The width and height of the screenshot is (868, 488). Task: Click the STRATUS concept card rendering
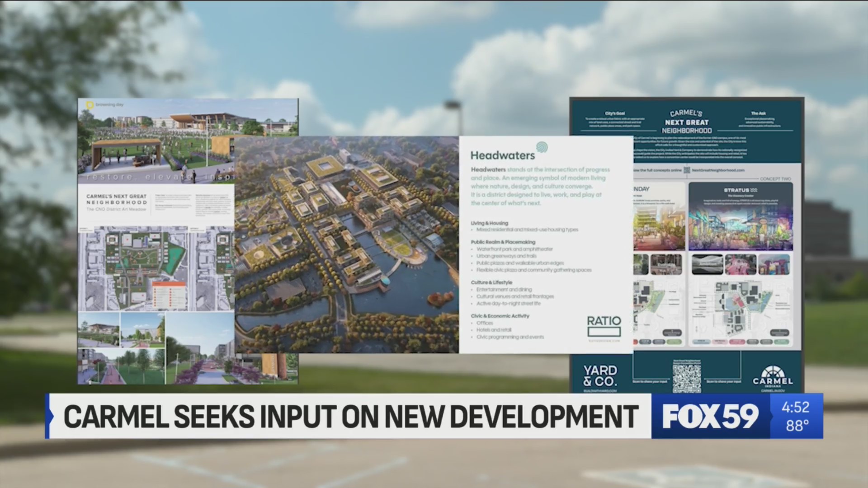(x=741, y=217)
